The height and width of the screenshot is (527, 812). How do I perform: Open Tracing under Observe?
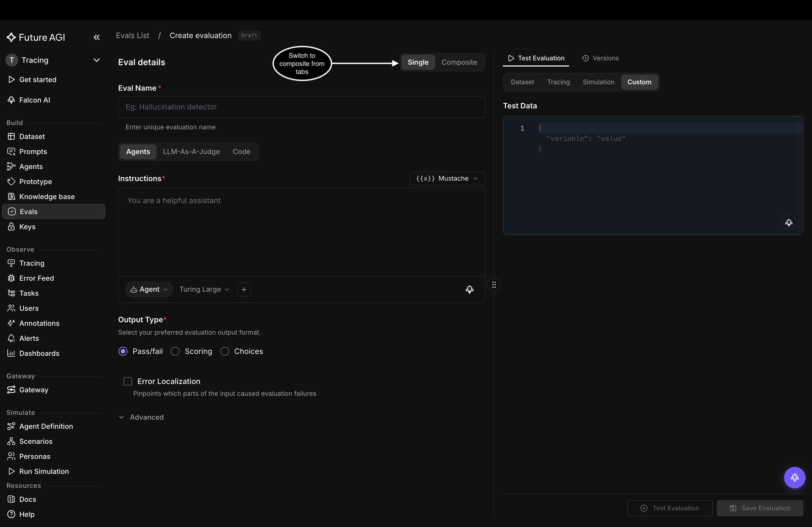click(32, 263)
